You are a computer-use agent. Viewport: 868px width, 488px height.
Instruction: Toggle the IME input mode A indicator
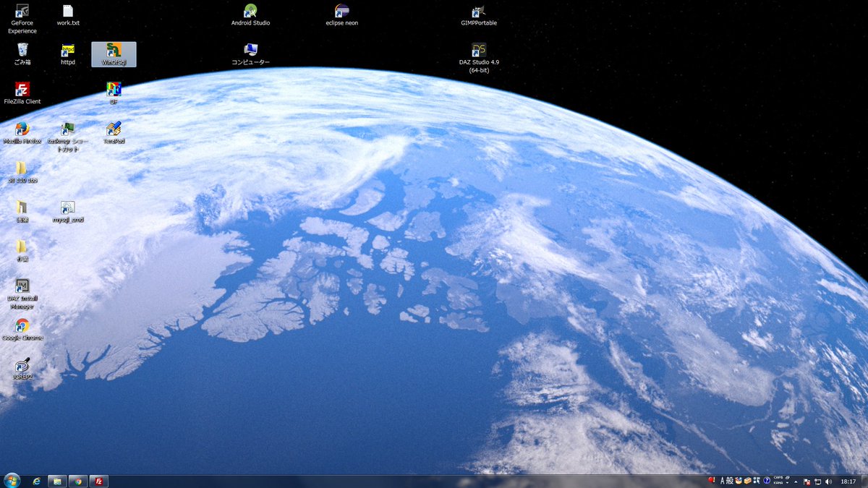click(722, 481)
